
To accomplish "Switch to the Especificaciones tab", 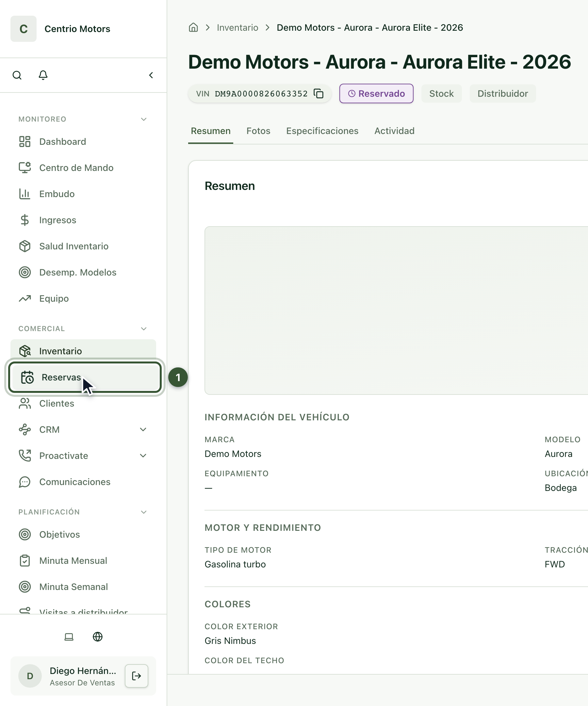I will click(322, 131).
